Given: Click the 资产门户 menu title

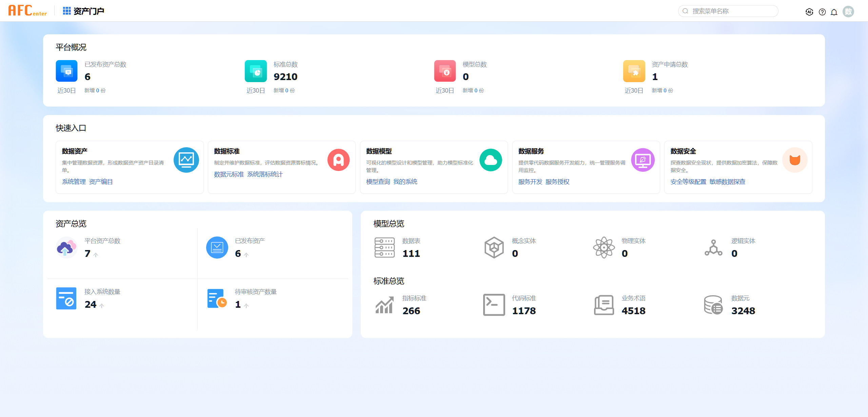Looking at the screenshot, I should tap(89, 11).
